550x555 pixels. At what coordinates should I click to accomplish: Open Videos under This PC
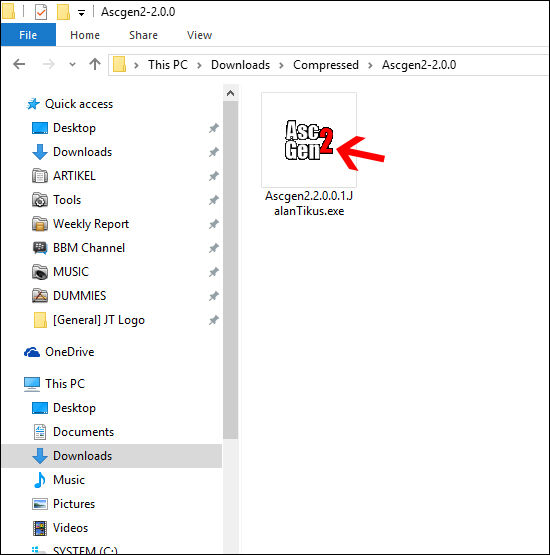pyautogui.click(x=70, y=528)
